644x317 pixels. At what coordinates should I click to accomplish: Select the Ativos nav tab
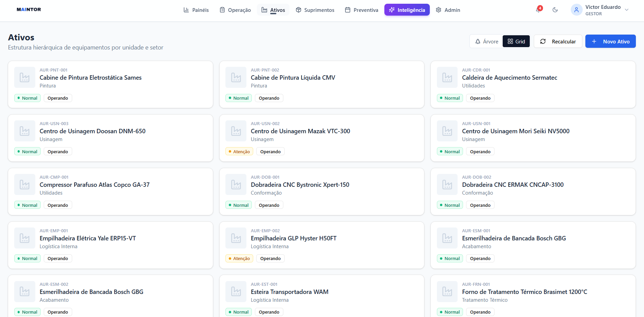point(273,10)
